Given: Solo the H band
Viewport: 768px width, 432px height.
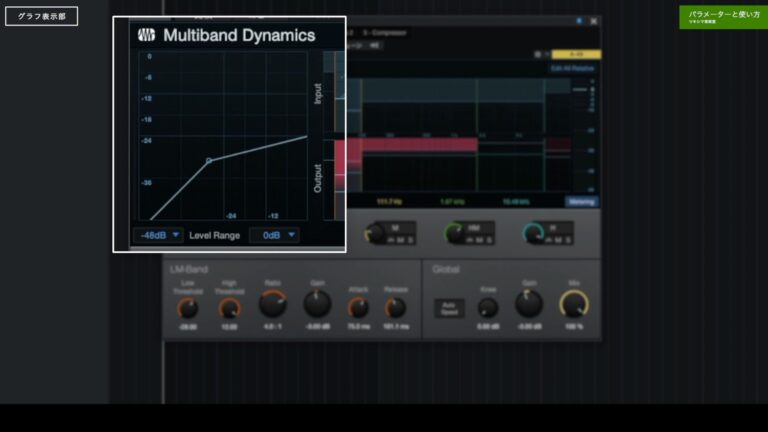Looking at the screenshot, I should [568, 240].
